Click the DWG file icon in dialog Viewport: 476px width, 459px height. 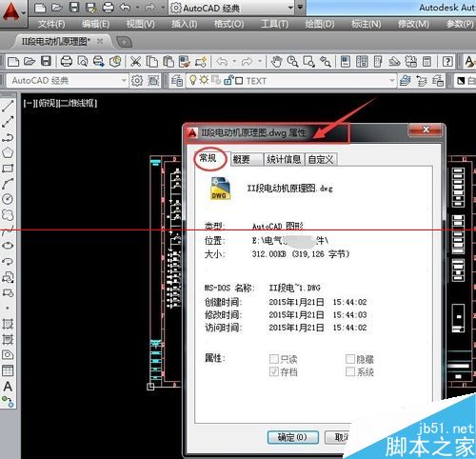pos(221,189)
